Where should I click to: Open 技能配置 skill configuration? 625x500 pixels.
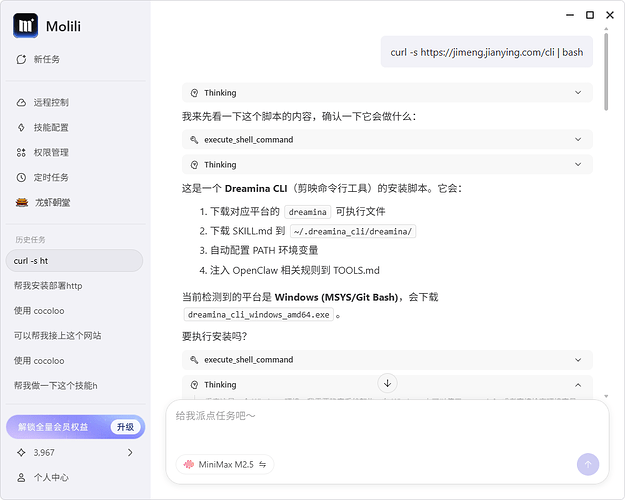49,127
